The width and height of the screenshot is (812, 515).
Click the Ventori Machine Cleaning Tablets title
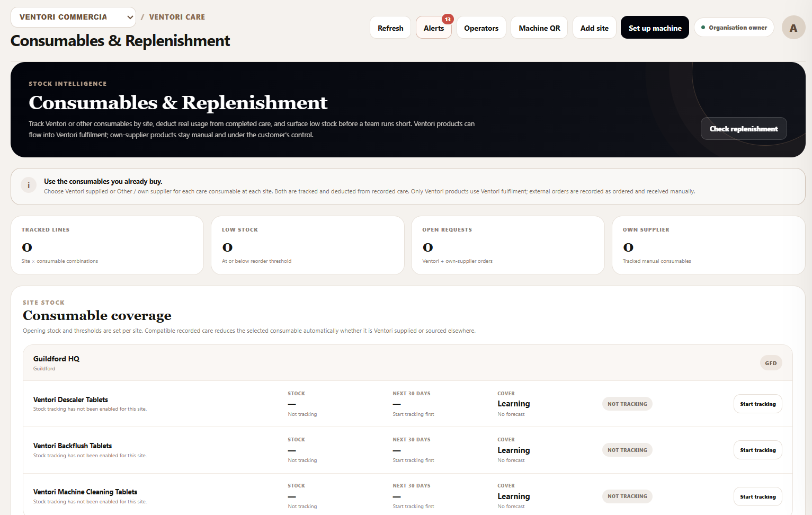[85, 492]
